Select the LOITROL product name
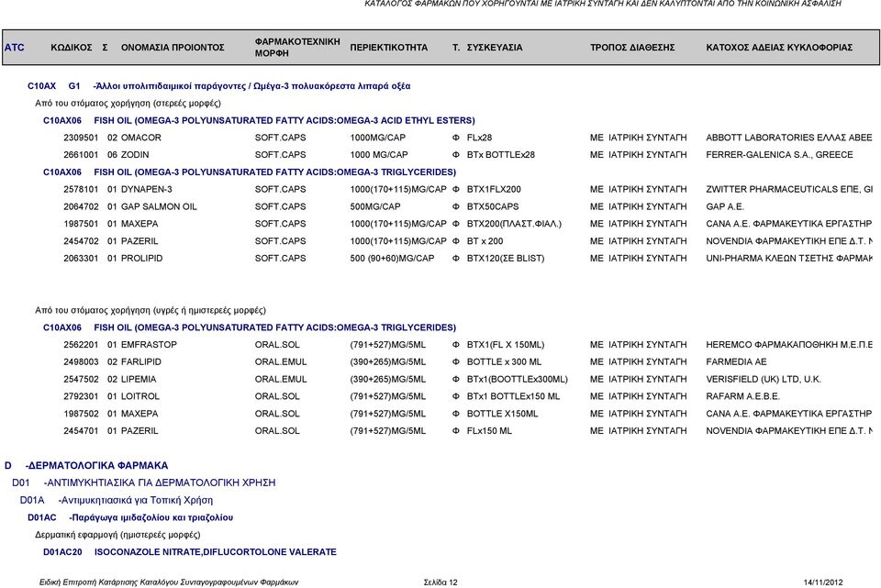 (x=139, y=396)
